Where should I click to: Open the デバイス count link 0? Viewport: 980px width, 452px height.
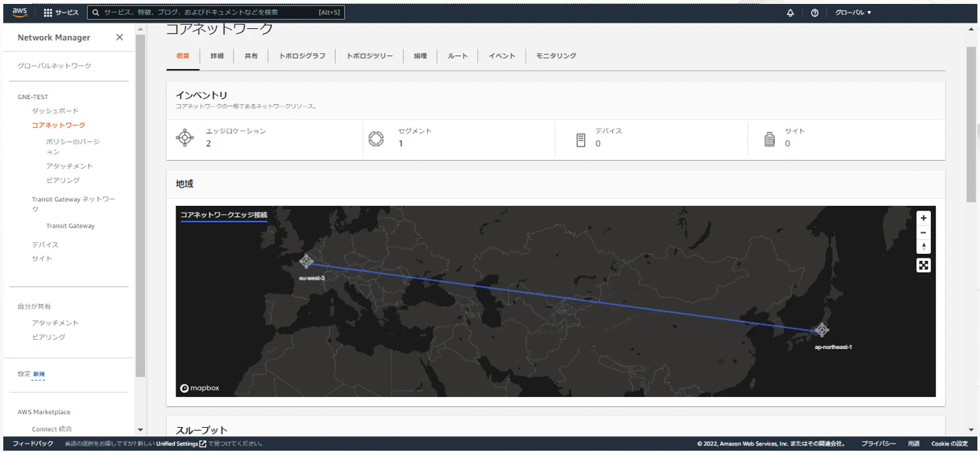click(x=598, y=144)
